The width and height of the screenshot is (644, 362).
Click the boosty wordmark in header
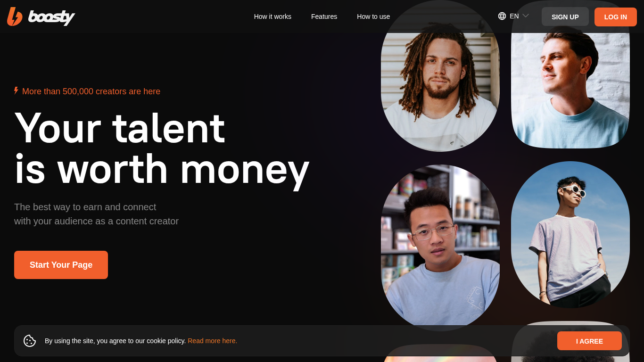click(51, 17)
